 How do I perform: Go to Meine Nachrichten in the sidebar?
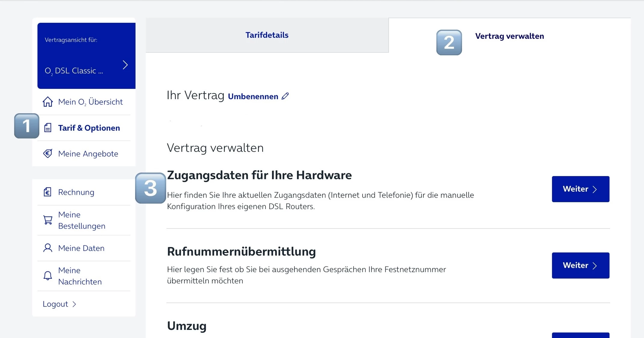tap(80, 276)
